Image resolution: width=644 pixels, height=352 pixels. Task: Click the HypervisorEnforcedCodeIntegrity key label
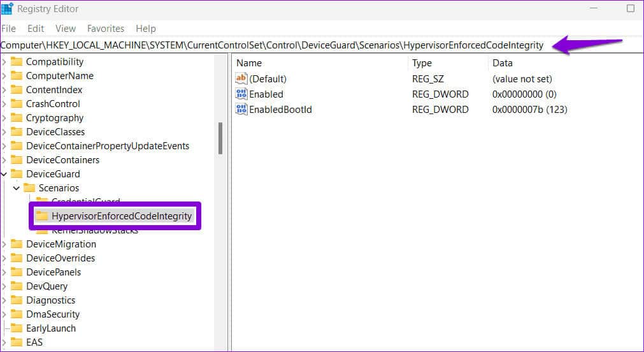point(122,216)
